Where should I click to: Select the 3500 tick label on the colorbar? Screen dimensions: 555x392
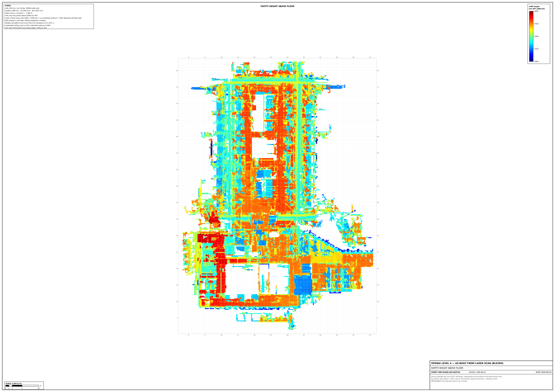(536, 24)
